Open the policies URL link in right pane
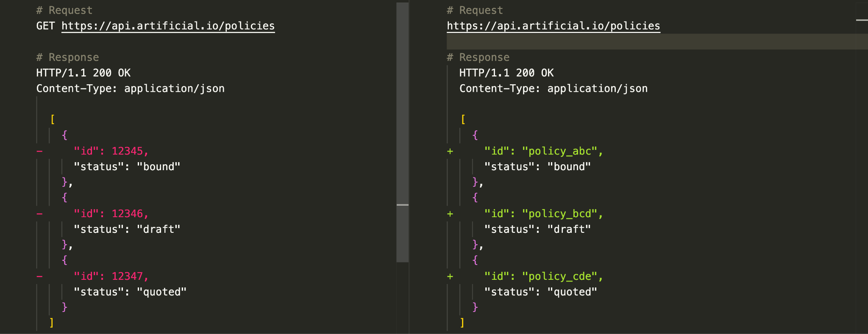The height and width of the screenshot is (334, 868). point(554,26)
